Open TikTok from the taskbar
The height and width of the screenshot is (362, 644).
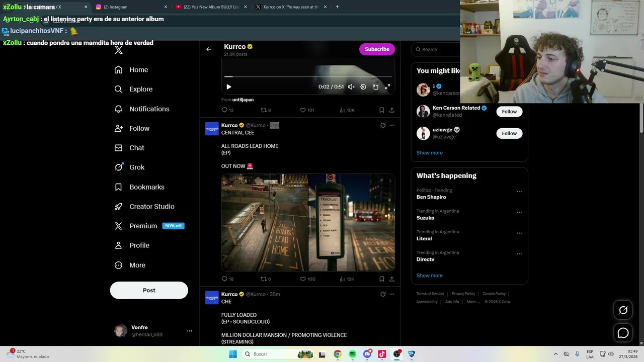(382, 354)
